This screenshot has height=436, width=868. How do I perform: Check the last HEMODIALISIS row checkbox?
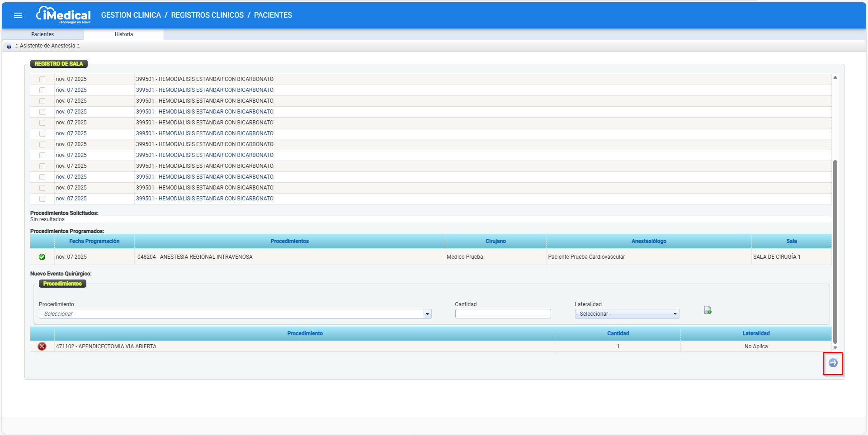tap(42, 199)
